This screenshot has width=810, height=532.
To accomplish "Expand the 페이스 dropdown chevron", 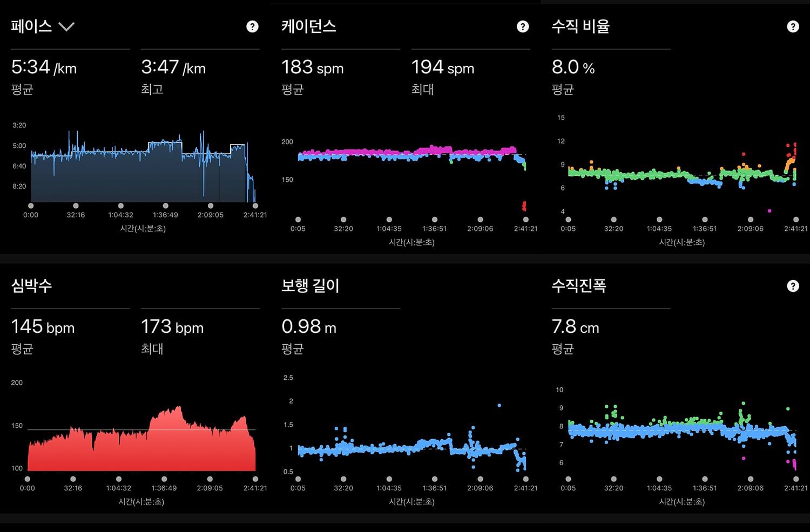I will (66, 26).
